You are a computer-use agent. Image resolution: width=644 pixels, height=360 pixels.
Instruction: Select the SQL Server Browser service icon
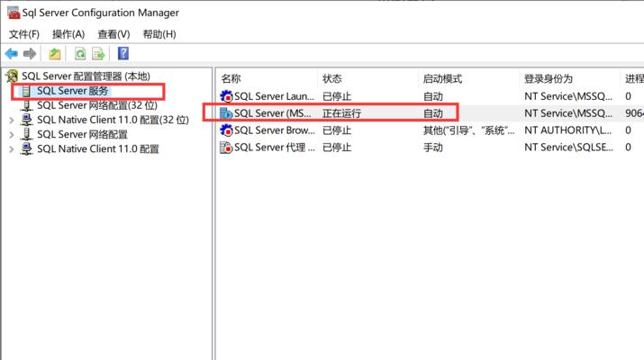[x=226, y=130]
